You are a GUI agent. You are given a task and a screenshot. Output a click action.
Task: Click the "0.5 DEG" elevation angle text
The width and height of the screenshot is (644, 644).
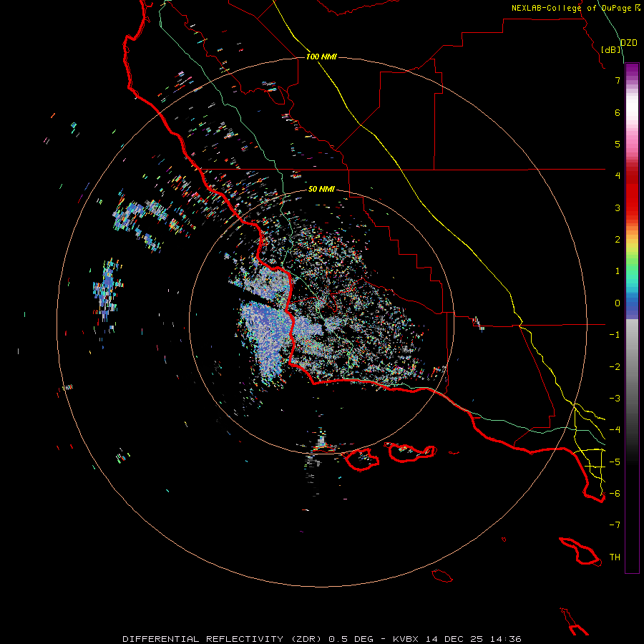(x=351, y=639)
